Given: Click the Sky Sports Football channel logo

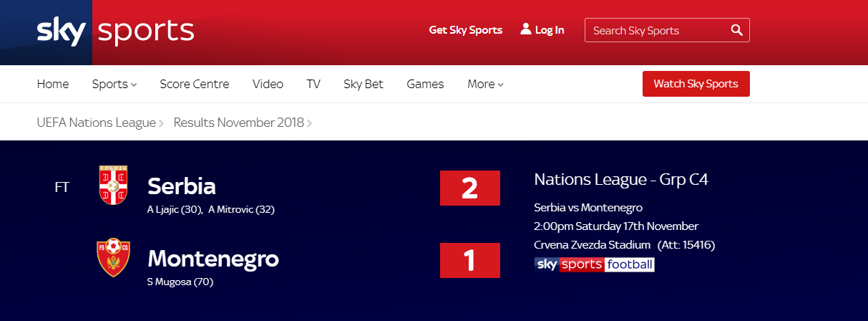Looking at the screenshot, I should pos(594,264).
